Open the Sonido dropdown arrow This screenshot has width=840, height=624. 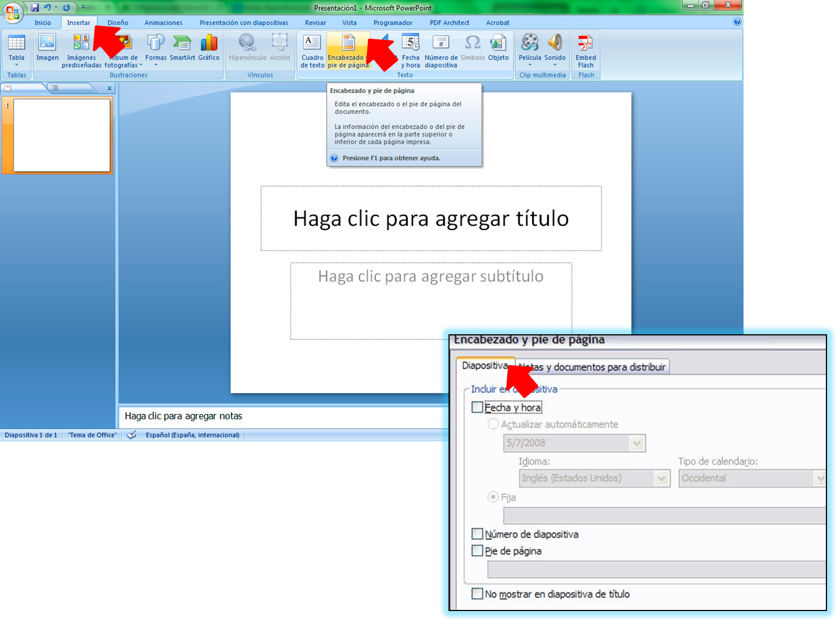click(x=555, y=65)
